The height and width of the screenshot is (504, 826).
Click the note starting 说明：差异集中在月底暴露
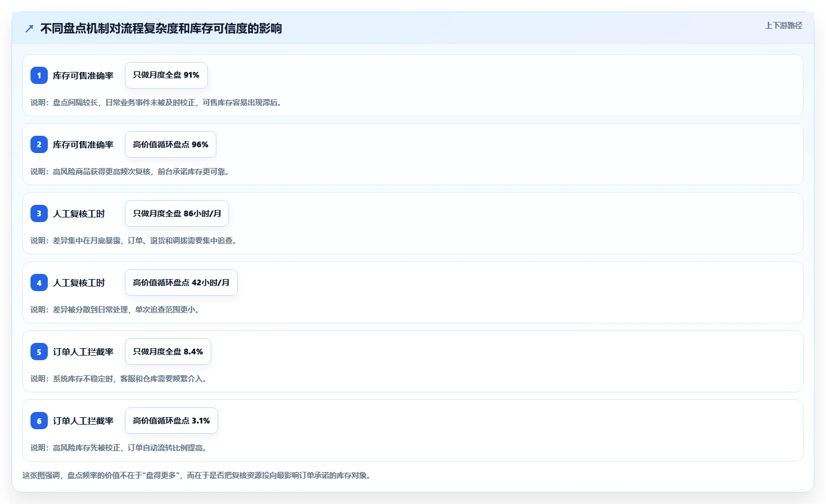(134, 240)
